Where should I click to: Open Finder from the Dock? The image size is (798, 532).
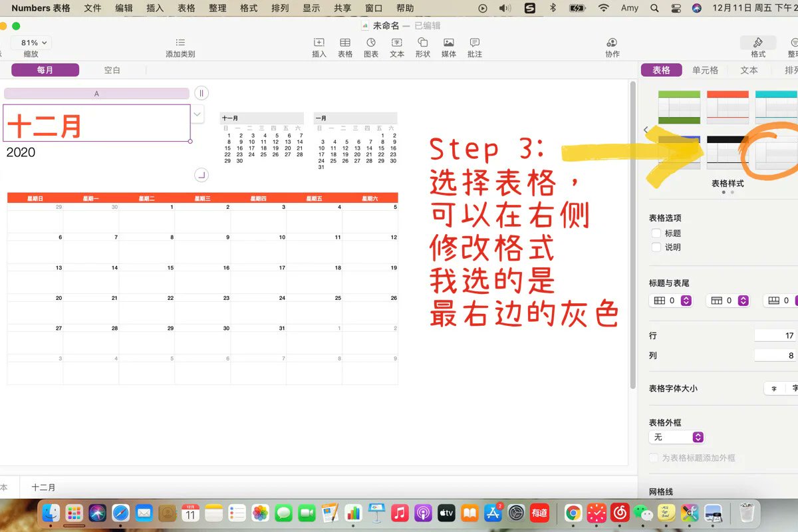click(x=51, y=513)
